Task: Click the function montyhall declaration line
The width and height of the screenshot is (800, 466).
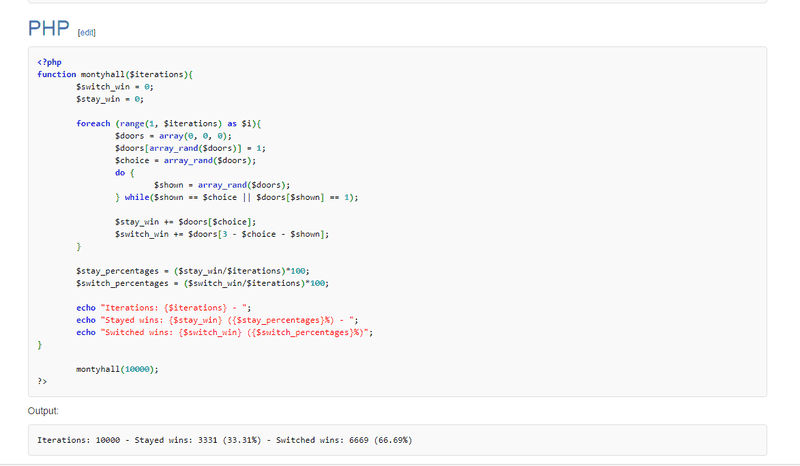Action: tap(120, 74)
